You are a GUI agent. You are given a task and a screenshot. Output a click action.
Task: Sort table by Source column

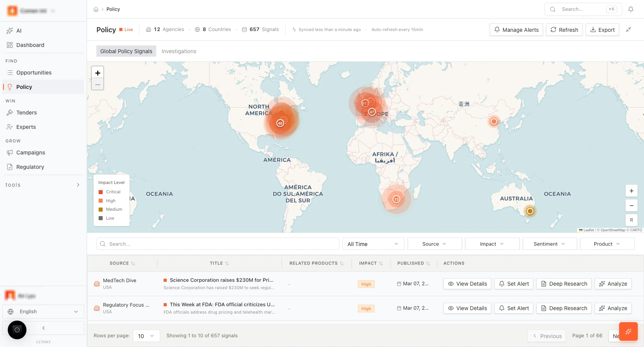tap(122, 263)
